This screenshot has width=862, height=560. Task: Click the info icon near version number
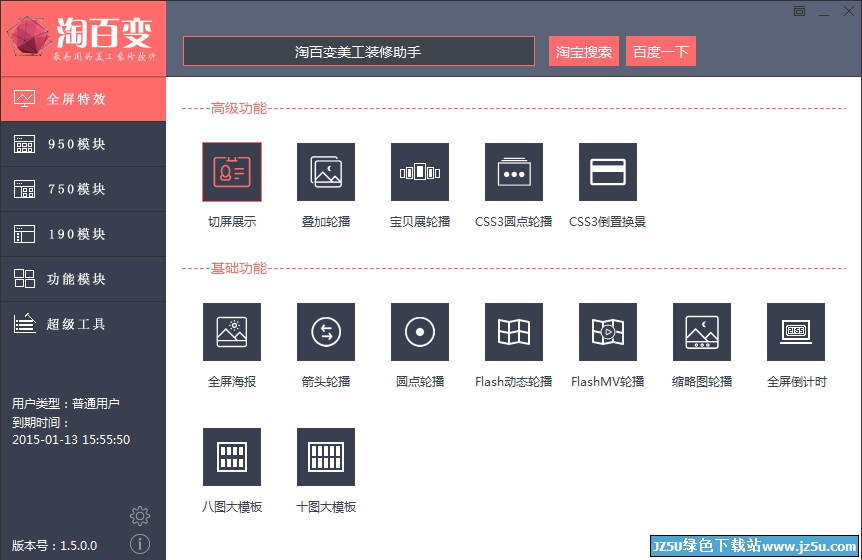coord(140,544)
